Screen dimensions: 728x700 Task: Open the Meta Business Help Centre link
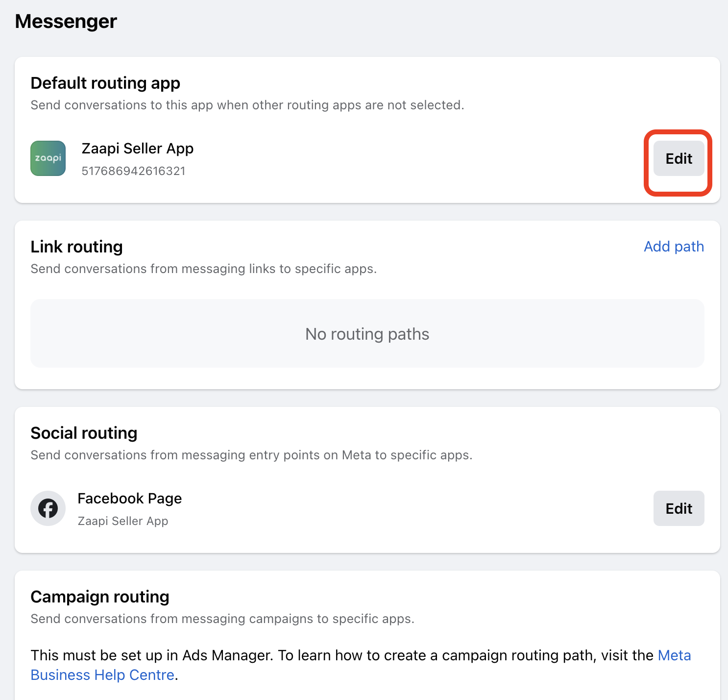(102, 675)
